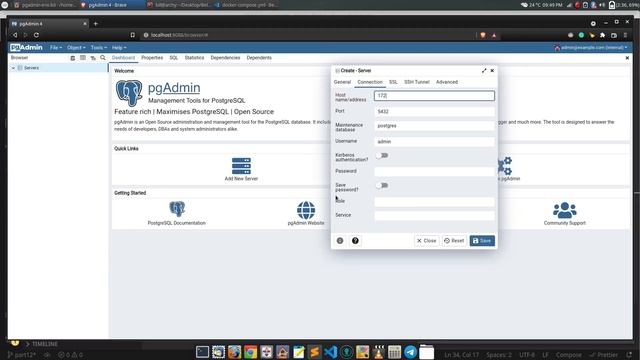
Task: Click the Port field showing 5432
Action: pos(434,111)
